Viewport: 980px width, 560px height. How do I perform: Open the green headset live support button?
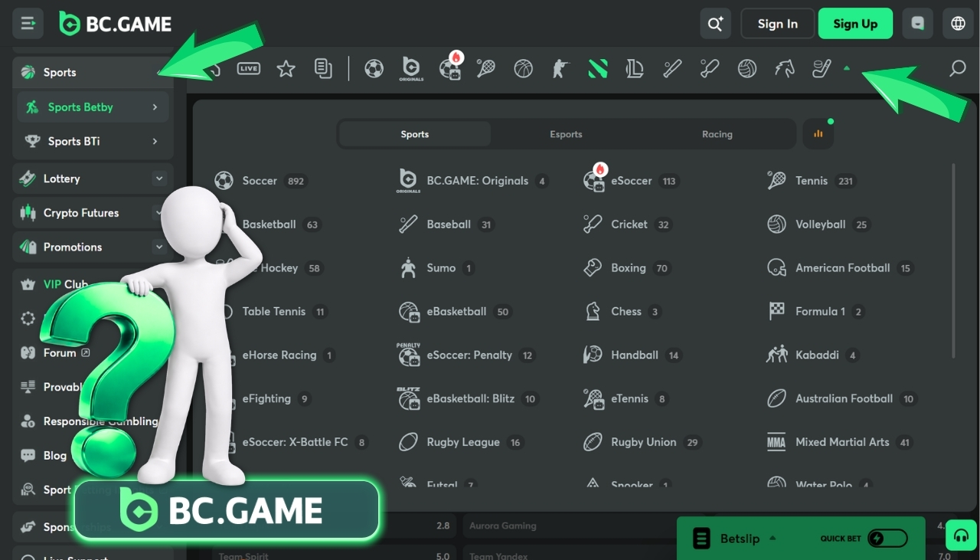coord(961,535)
